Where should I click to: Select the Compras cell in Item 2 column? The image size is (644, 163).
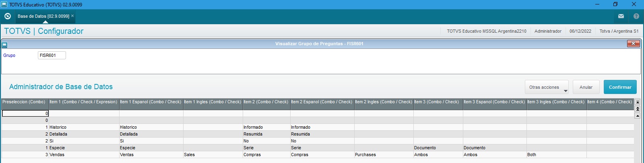266,155
